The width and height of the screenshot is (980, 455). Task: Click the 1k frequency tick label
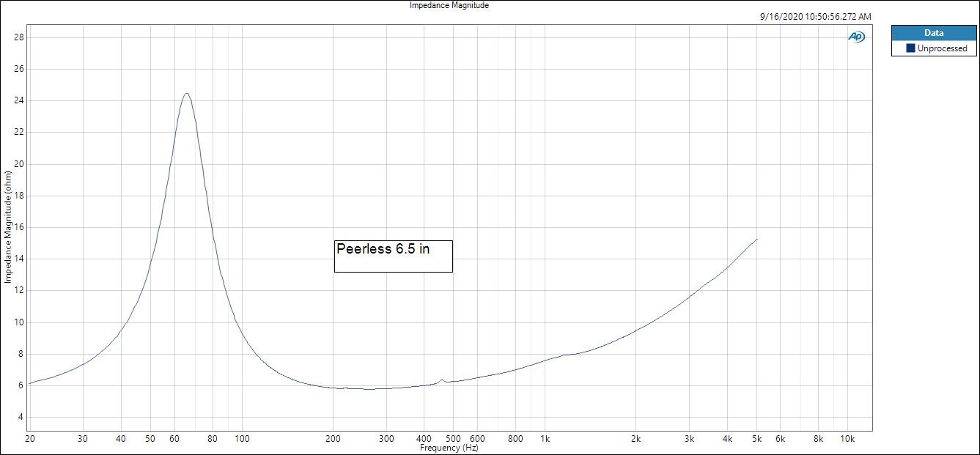545,439
